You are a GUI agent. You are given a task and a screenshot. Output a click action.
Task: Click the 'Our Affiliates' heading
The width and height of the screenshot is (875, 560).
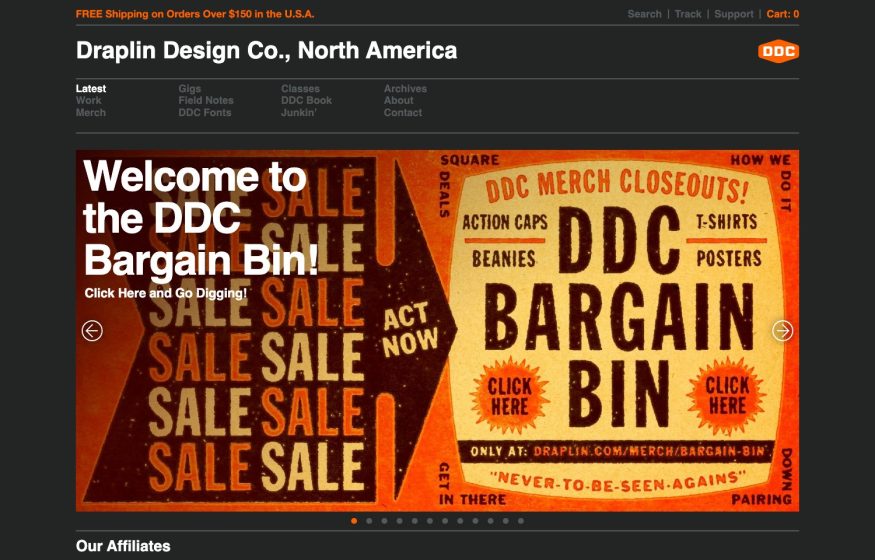click(123, 545)
